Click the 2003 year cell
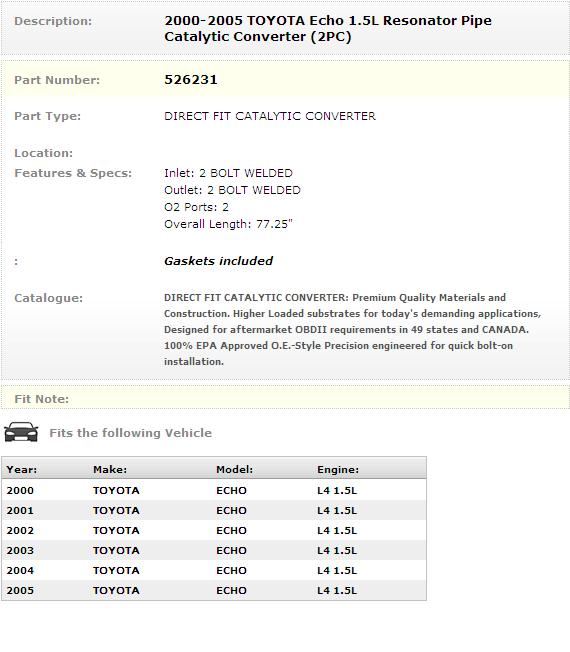This screenshot has width=570, height=652. [20, 550]
